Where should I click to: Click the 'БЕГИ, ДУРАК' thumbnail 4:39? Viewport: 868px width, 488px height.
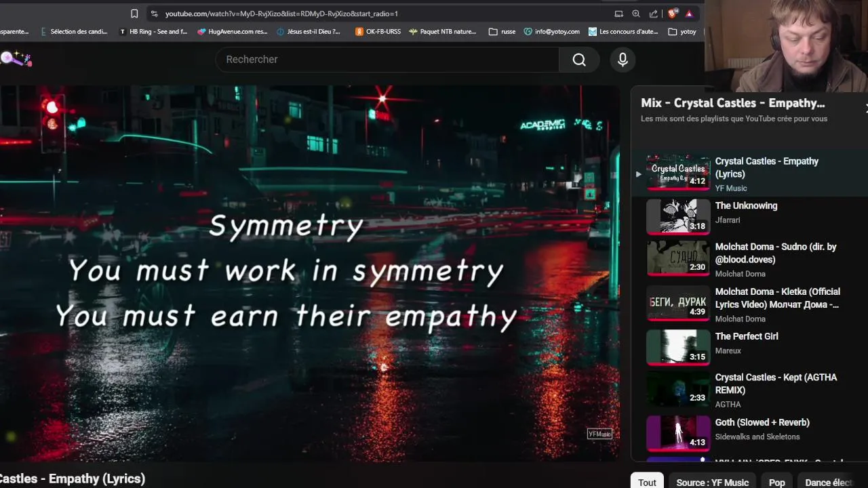coord(678,302)
